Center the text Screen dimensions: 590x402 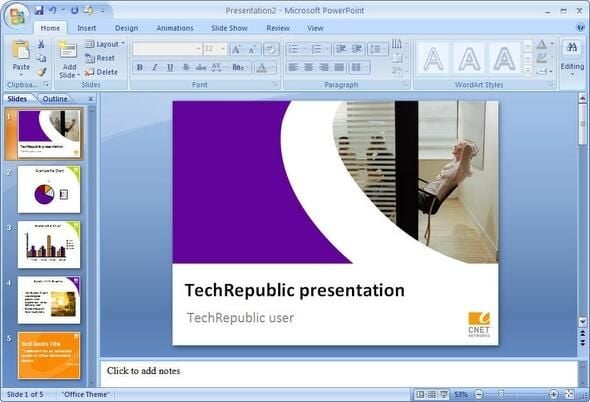[x=309, y=67]
